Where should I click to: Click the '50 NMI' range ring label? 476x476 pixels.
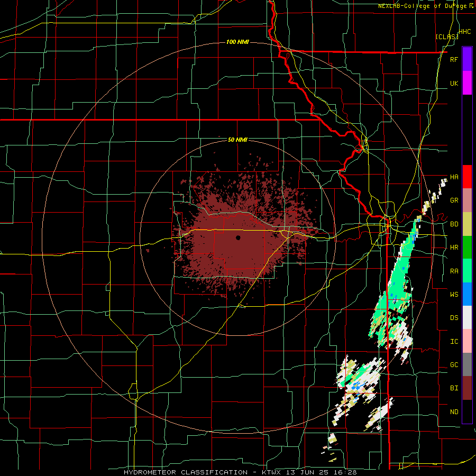pos(237,140)
